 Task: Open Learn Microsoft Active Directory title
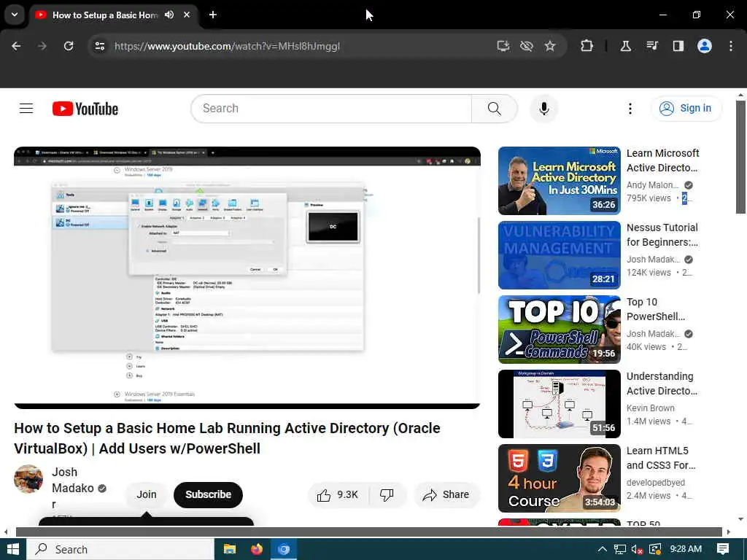point(662,160)
